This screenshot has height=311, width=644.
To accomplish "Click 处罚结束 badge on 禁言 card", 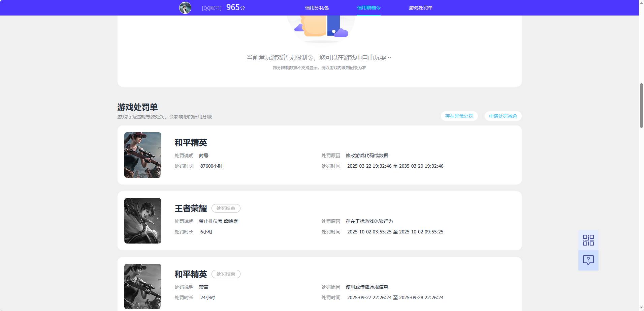I will tap(226, 274).
